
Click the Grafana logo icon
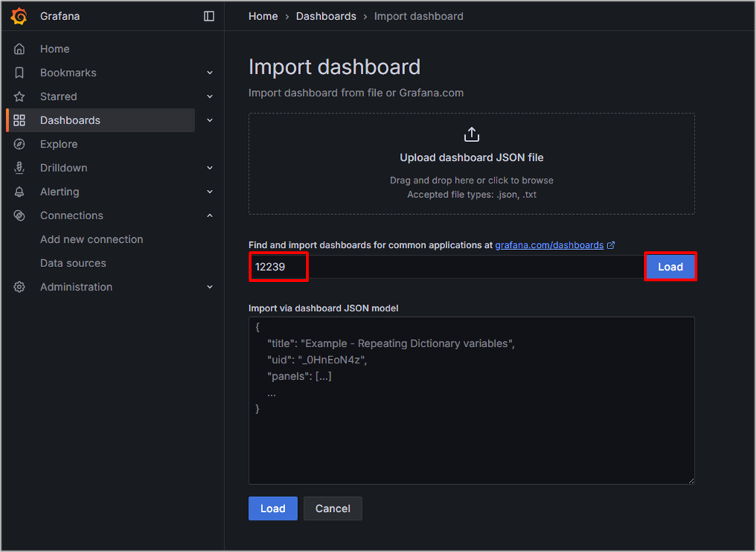point(19,16)
